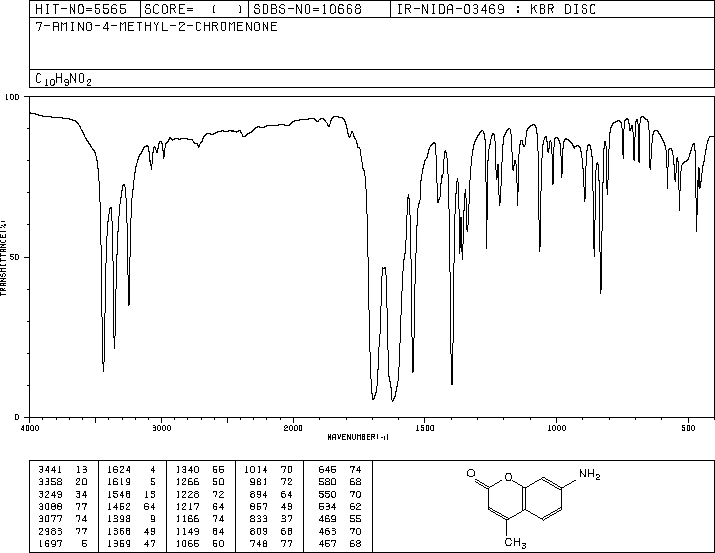Click the 1000 wavenumber axis label
This screenshot has width=715, height=553.
pos(556,428)
